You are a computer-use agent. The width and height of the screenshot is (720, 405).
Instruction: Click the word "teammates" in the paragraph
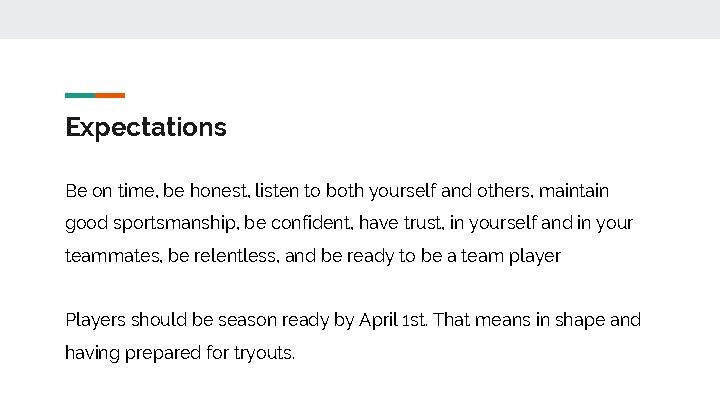[113, 256]
